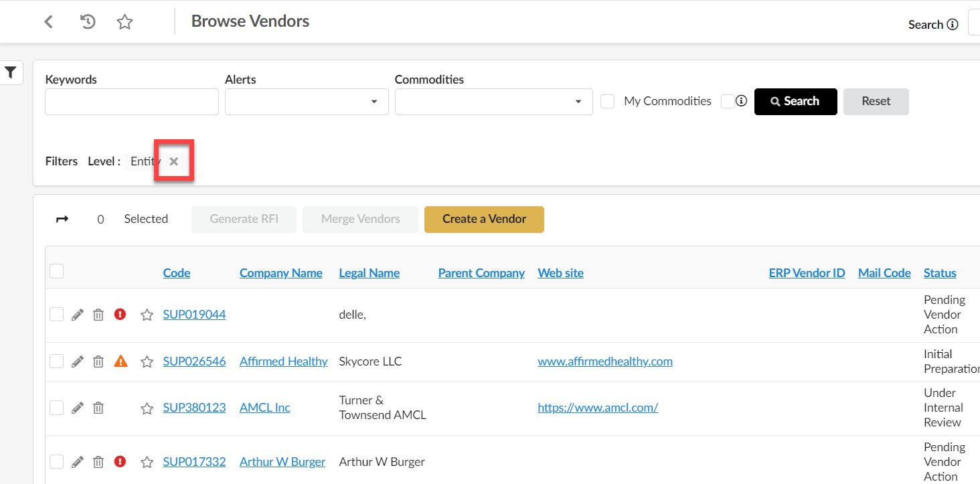The image size is (980, 484).
Task: Visit www.affirmedhealthy.com link
Action: [x=605, y=361]
